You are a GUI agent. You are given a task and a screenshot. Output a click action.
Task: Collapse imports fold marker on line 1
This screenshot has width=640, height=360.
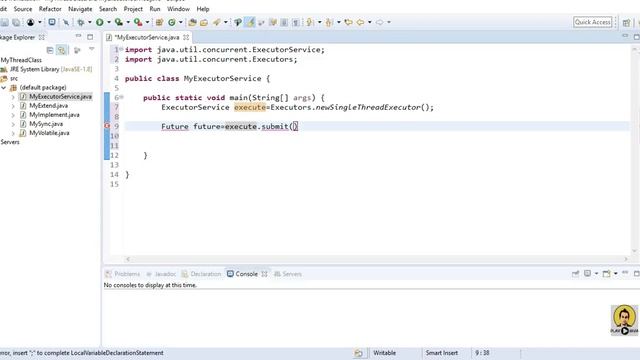[x=121, y=49]
